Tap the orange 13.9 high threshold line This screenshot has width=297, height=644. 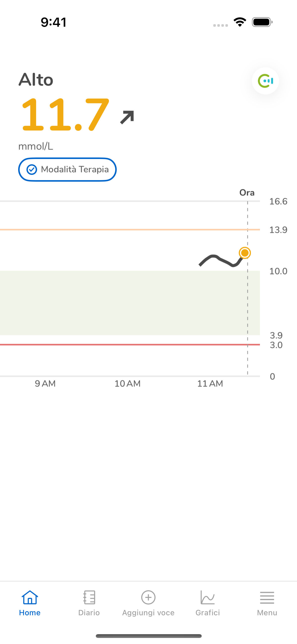[x=130, y=230]
